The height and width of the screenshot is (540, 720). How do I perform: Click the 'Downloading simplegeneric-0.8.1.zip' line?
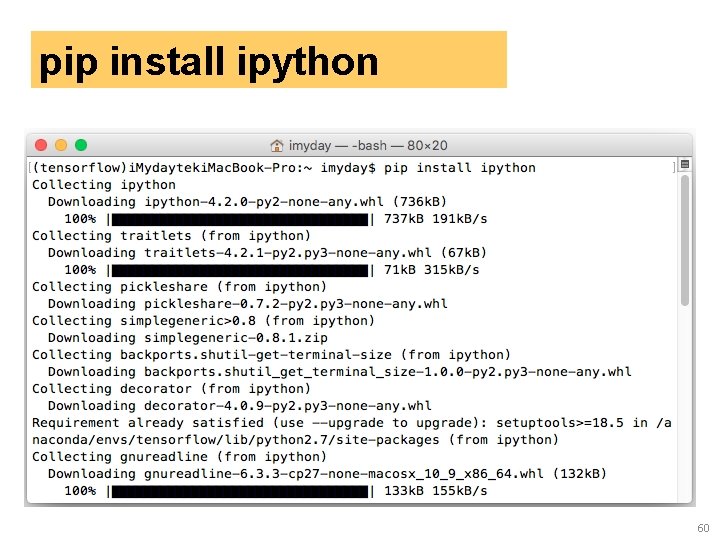[x=187, y=338]
